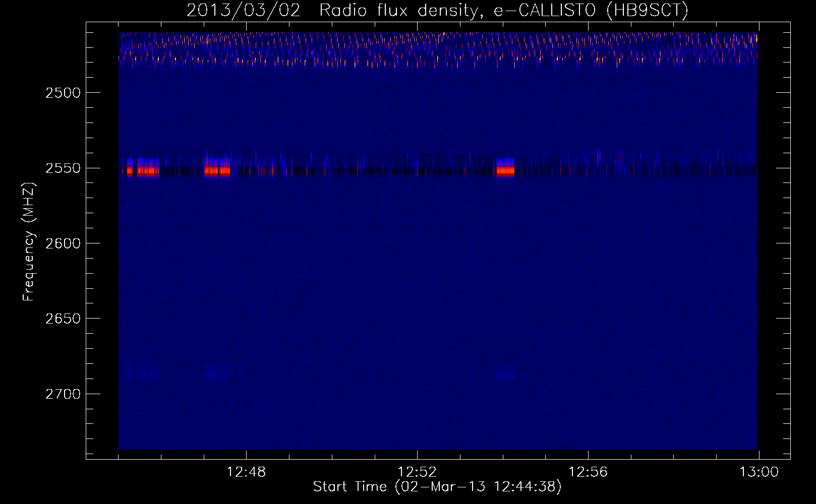Select the 2600 frequency axis label

(63, 243)
